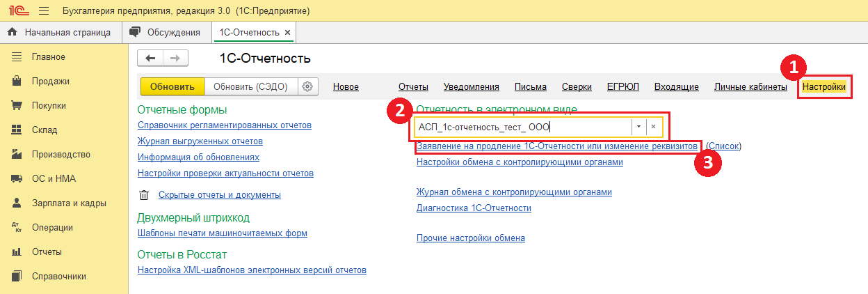Open Справочник регламентированных отчетов

click(x=225, y=125)
